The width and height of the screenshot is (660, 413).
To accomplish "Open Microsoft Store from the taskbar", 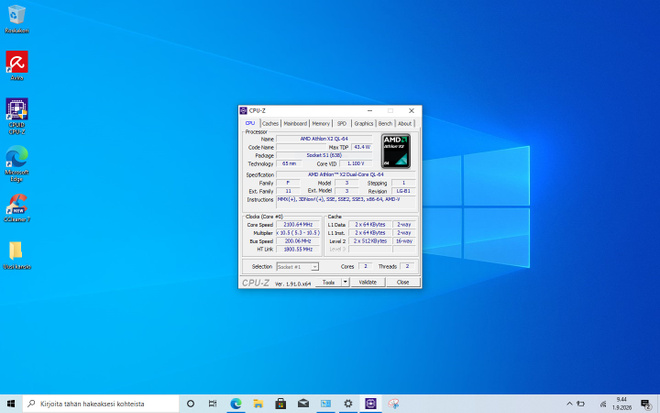I will click(281, 404).
